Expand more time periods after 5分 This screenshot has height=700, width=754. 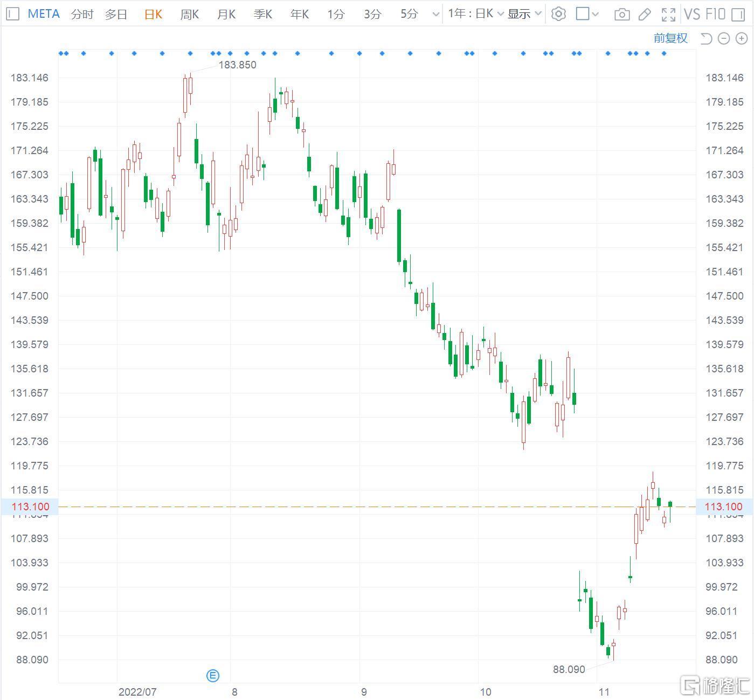point(435,15)
